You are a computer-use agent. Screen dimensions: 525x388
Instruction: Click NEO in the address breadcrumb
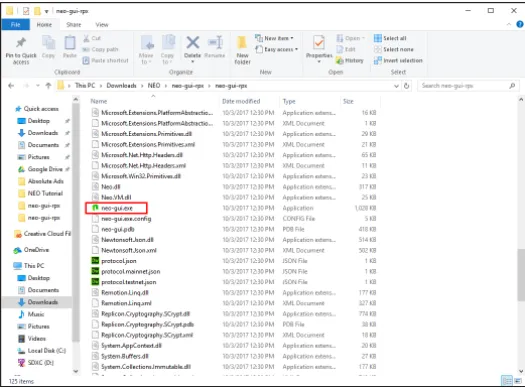154,86
